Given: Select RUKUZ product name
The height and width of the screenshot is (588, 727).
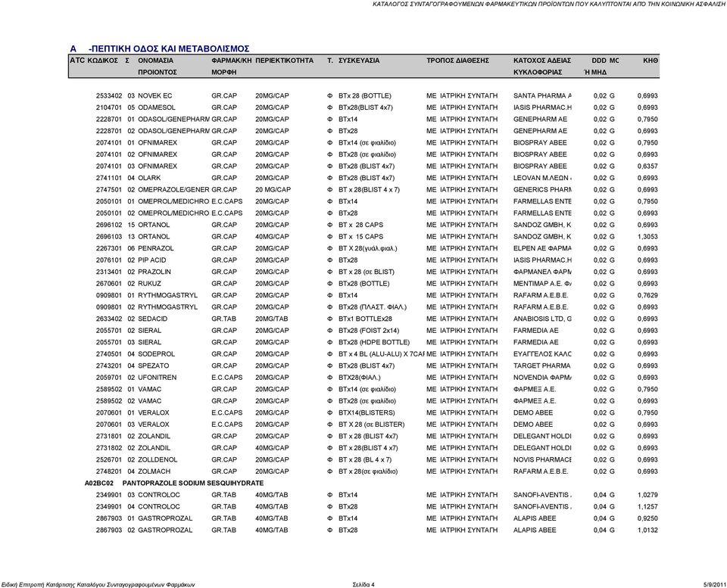Looking at the screenshot, I should tap(150, 284).
